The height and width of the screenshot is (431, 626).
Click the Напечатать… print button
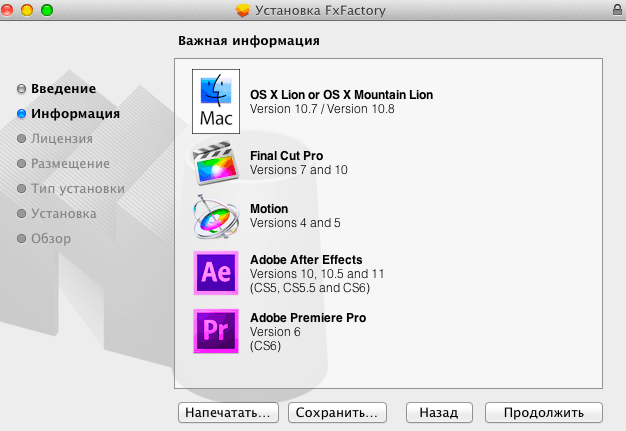(227, 412)
